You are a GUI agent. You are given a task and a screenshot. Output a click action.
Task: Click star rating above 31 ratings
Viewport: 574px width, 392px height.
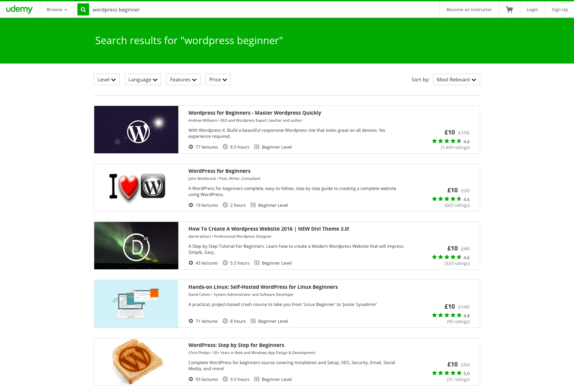pyautogui.click(x=447, y=373)
